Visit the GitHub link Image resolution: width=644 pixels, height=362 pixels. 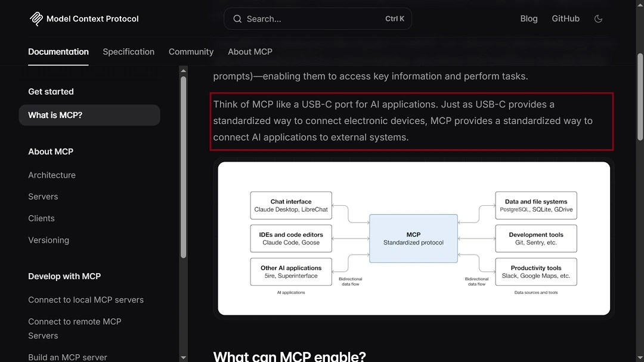pyautogui.click(x=565, y=18)
